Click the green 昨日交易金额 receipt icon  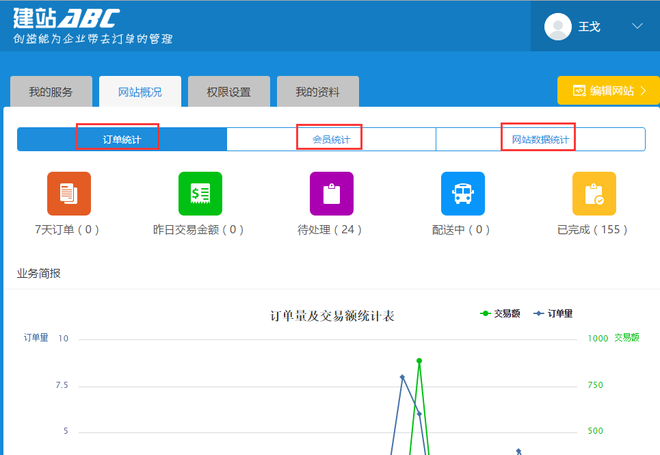click(200, 194)
